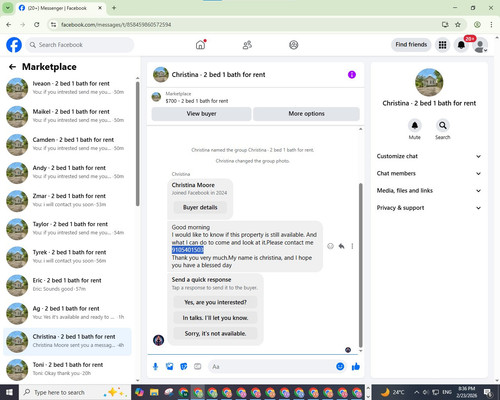Open the account profile avatar menu
The image size is (500, 400).
pos(480,45)
